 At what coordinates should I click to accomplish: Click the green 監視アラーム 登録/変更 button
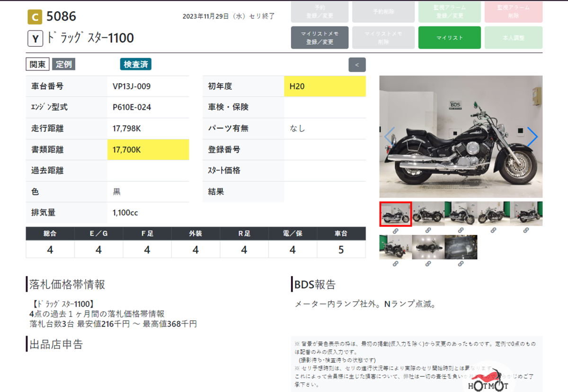449,12
